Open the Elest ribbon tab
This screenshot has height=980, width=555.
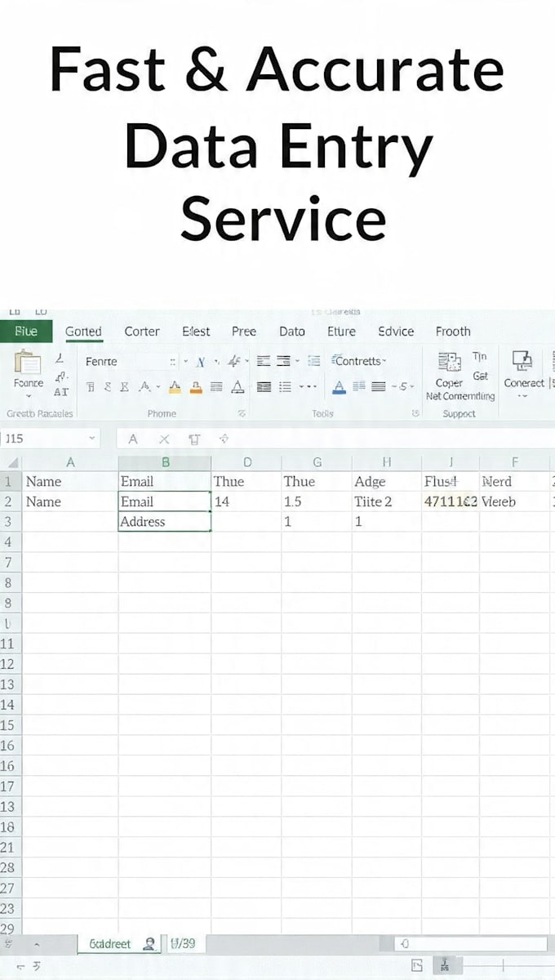point(196,332)
